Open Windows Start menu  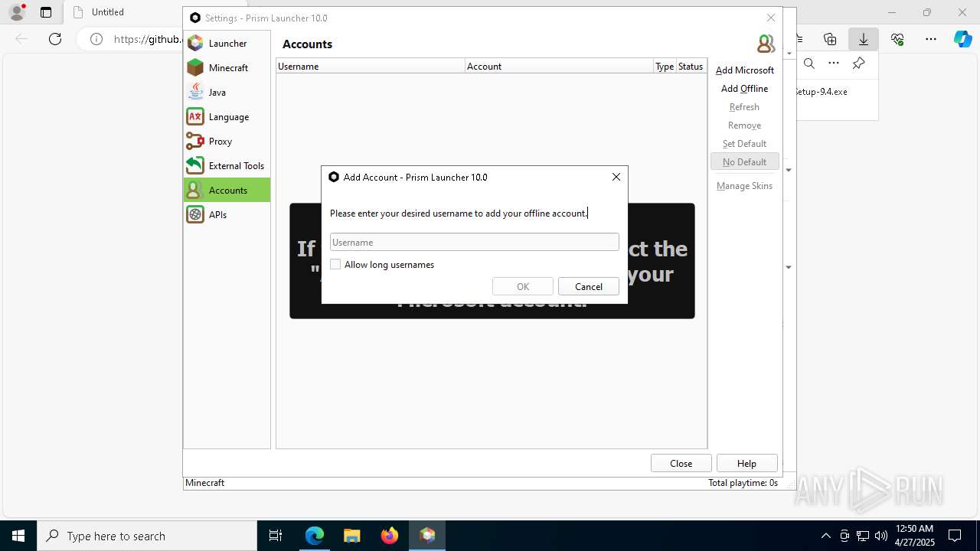18,536
